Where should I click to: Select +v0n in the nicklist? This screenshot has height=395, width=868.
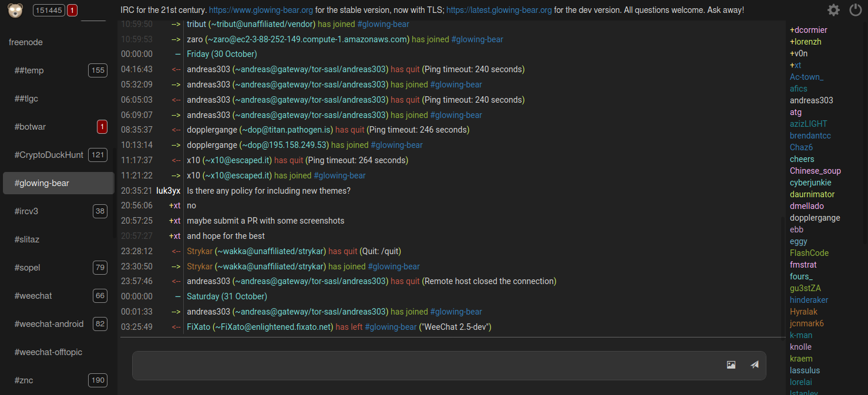click(x=799, y=53)
